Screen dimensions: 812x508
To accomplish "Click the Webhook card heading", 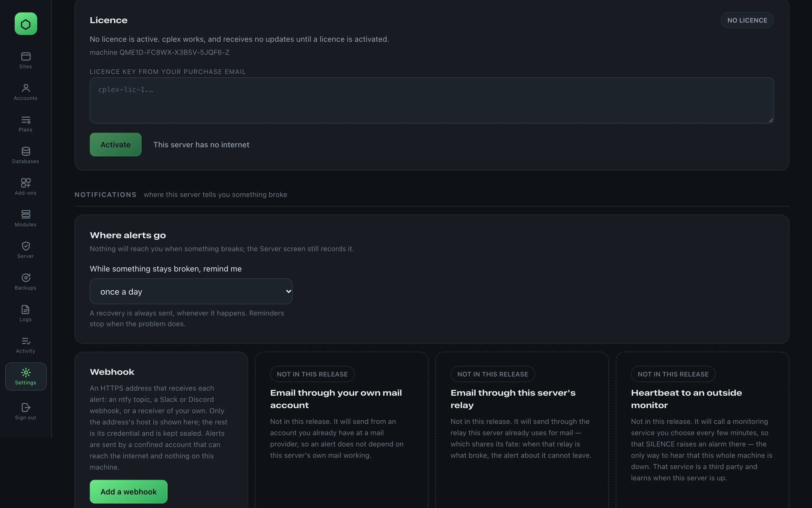I will pos(112,372).
